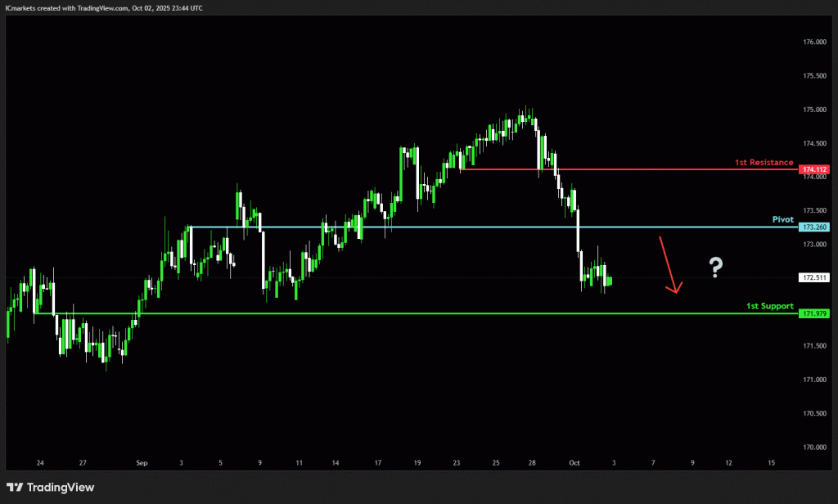Image resolution: width=838 pixels, height=504 pixels.
Task: Select the blue 173.260 pivot price tag
Action: pyautogui.click(x=816, y=227)
